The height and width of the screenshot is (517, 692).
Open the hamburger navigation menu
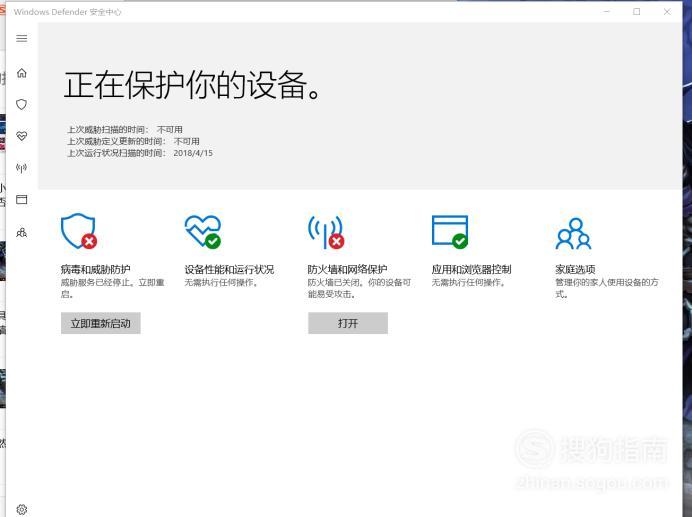coord(22,38)
